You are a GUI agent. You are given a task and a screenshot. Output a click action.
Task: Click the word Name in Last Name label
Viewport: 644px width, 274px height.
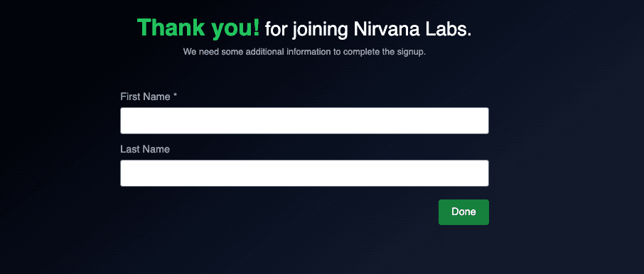pyautogui.click(x=156, y=149)
